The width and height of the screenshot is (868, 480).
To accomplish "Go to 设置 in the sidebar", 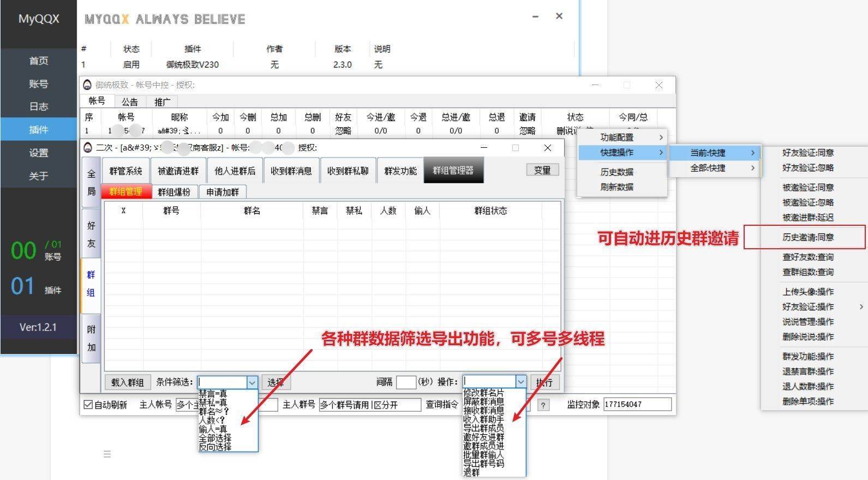I will point(39,153).
